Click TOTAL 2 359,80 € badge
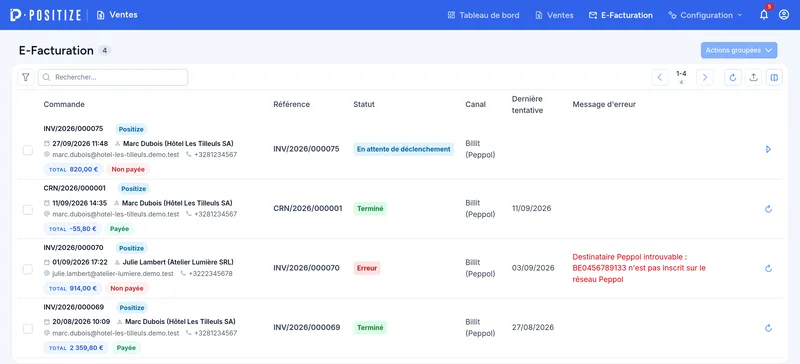The image size is (800, 364). [x=76, y=348]
